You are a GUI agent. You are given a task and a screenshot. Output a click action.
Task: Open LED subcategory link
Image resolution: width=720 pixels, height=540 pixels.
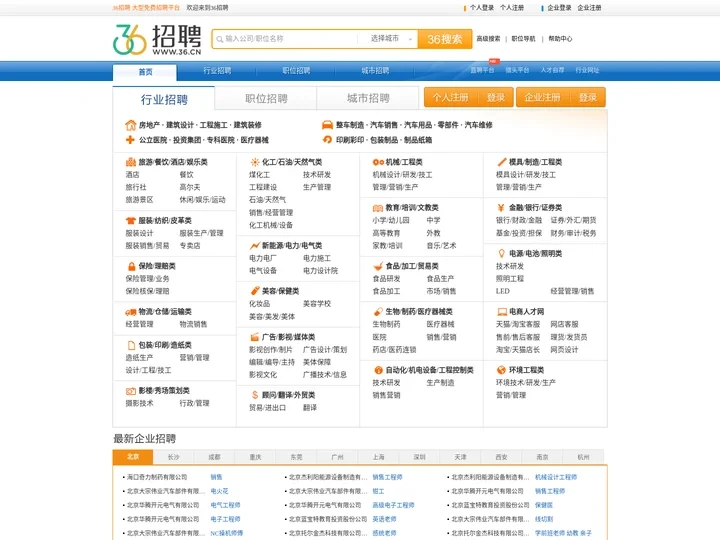(502, 291)
